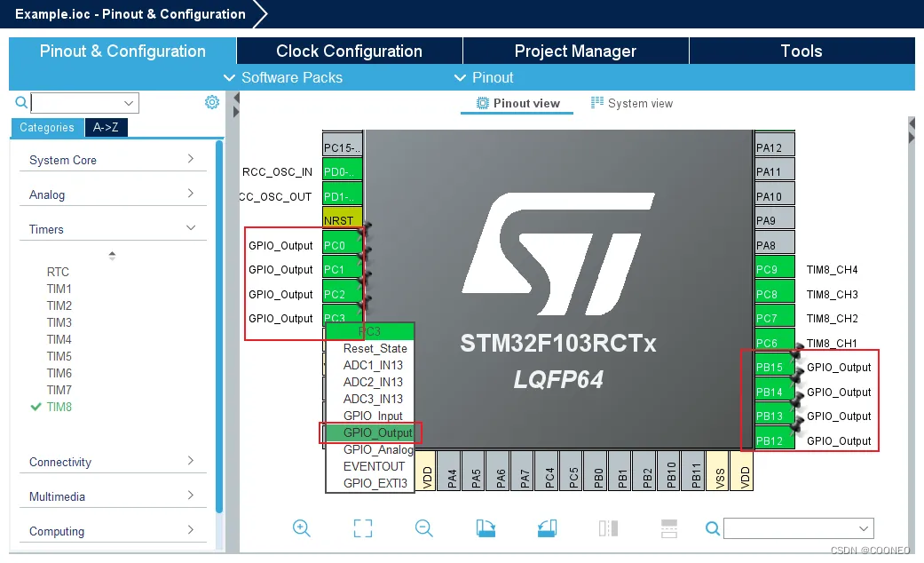The height and width of the screenshot is (563, 924).
Task: Click the left panel vertical scrollbar
Action: 219,326
